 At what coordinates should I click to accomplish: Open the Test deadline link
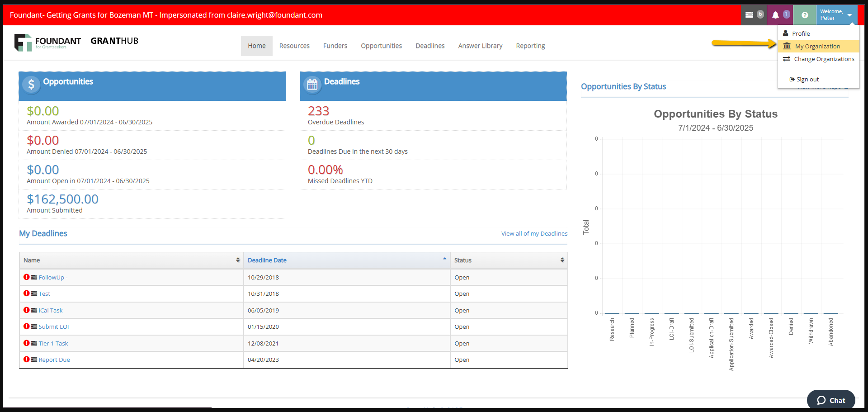click(x=44, y=294)
